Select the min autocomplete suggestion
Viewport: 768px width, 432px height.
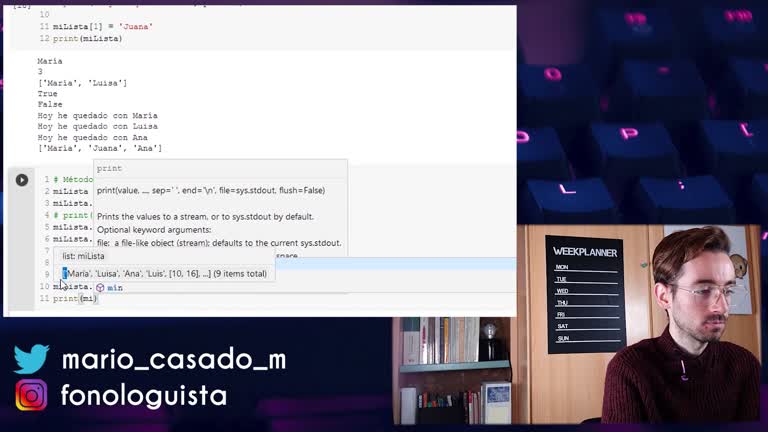pos(115,288)
